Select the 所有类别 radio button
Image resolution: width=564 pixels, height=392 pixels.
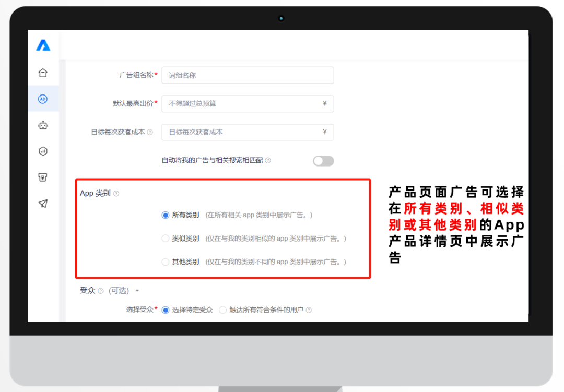click(166, 215)
